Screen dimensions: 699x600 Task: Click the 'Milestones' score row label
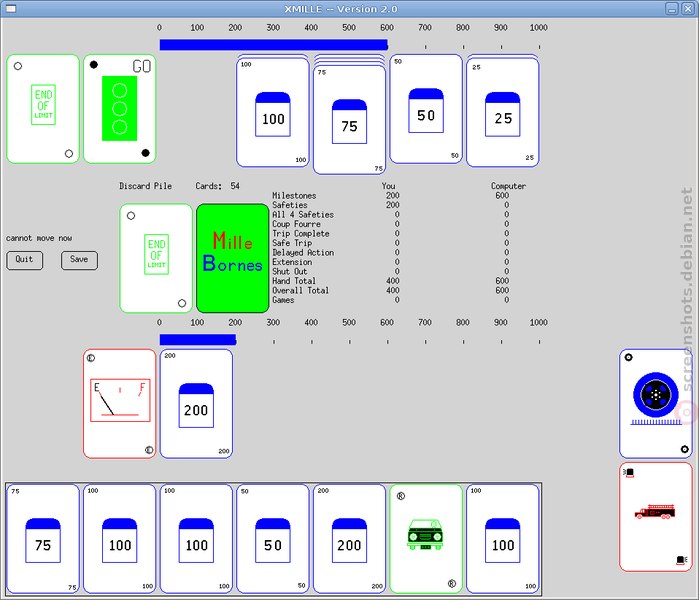pos(294,196)
